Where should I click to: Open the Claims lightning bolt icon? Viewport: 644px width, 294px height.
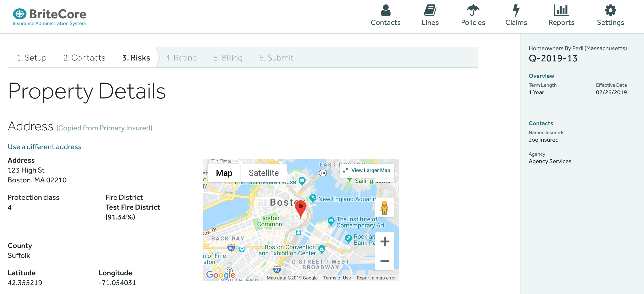tap(516, 11)
